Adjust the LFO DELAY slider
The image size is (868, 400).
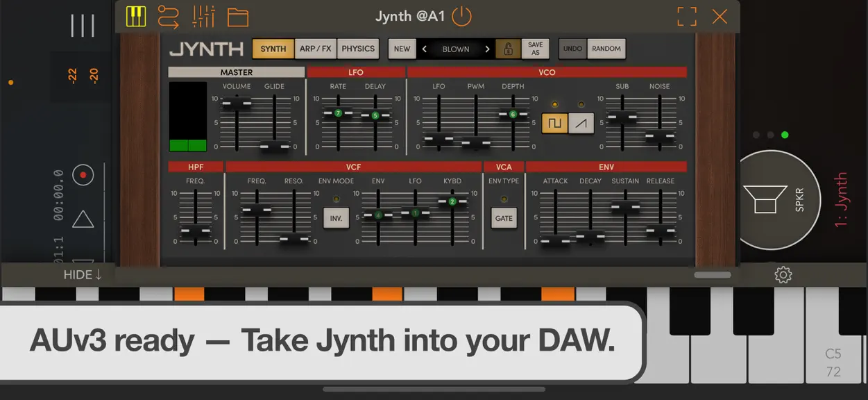point(375,115)
